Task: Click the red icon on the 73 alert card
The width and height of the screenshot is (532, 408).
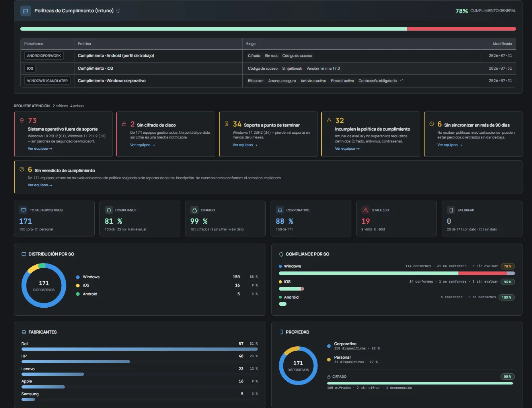Action: pos(22,120)
